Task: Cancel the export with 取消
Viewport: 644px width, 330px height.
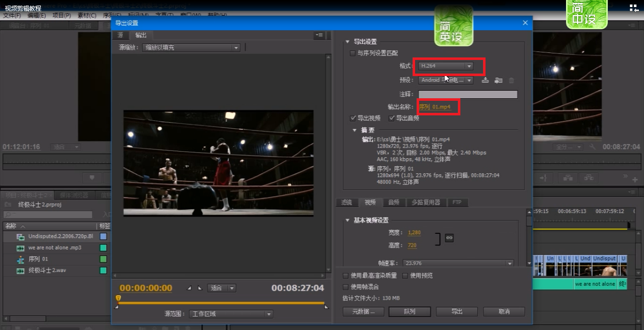Action: click(x=504, y=311)
